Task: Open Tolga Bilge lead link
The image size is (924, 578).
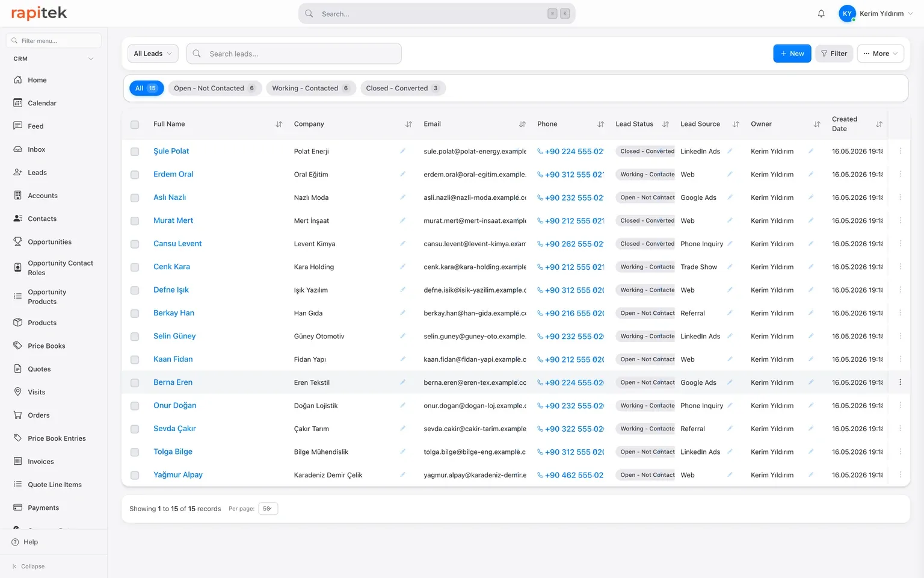Action: click(173, 452)
